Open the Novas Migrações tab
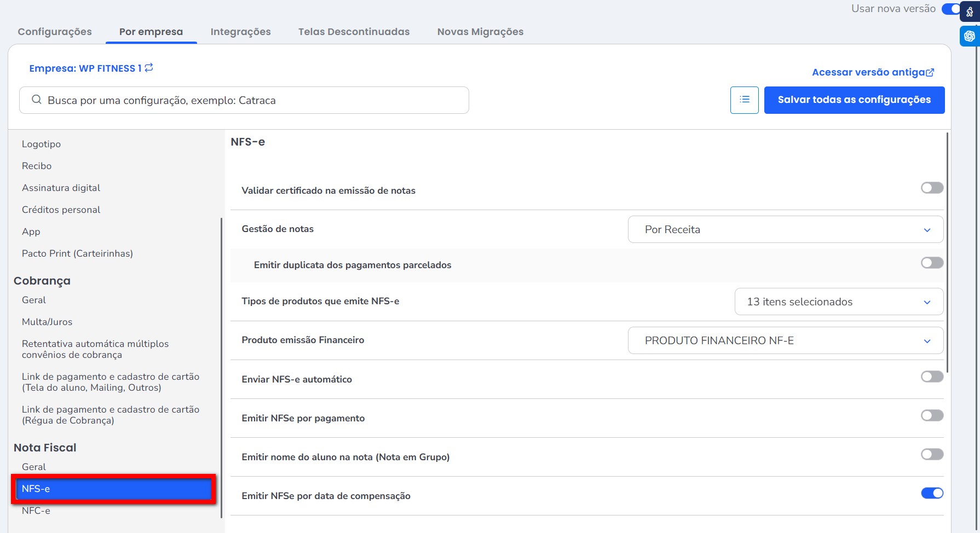Screen dimensions: 980x533 pyautogui.click(x=480, y=32)
